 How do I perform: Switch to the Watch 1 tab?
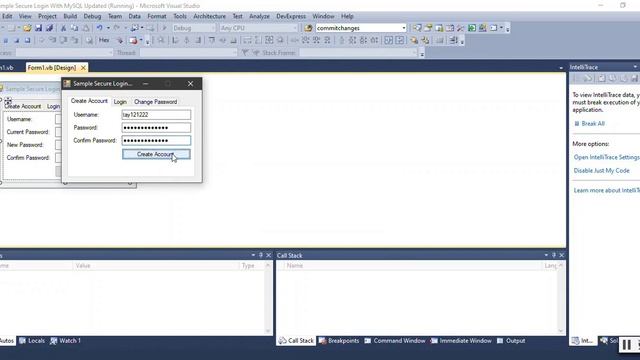65,340
